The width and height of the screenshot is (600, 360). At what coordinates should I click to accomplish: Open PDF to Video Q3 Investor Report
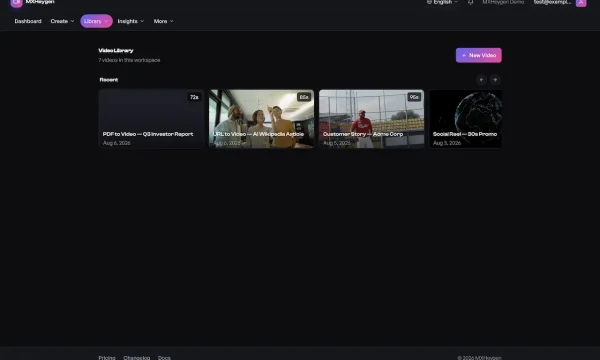(x=151, y=119)
